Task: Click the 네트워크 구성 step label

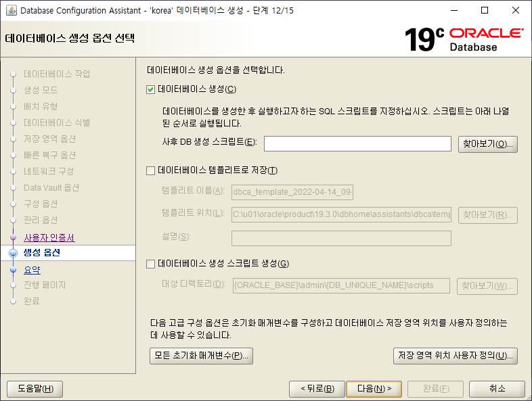Action: click(x=49, y=172)
